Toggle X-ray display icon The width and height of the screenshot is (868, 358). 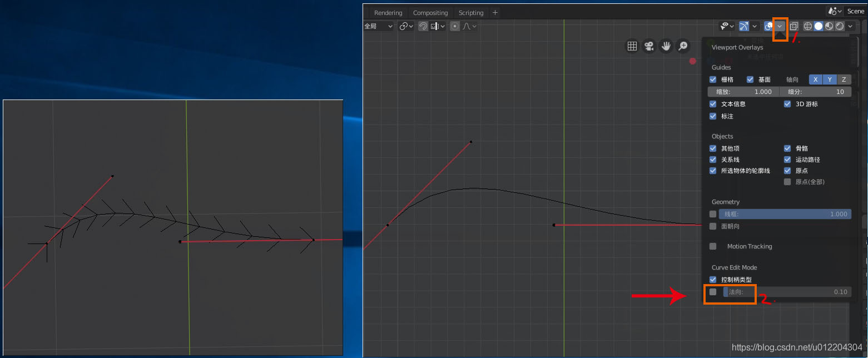click(793, 26)
